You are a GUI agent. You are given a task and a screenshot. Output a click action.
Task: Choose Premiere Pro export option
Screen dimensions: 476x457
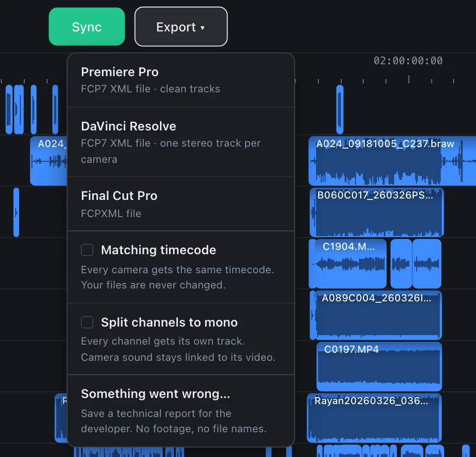181,80
